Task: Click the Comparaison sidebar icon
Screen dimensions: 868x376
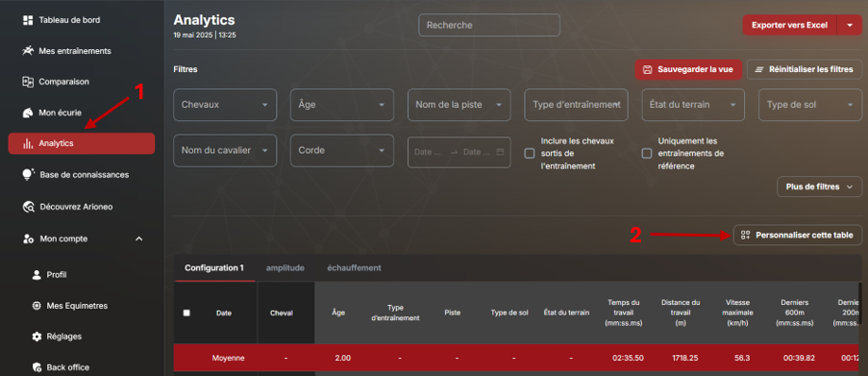Action: [28, 82]
